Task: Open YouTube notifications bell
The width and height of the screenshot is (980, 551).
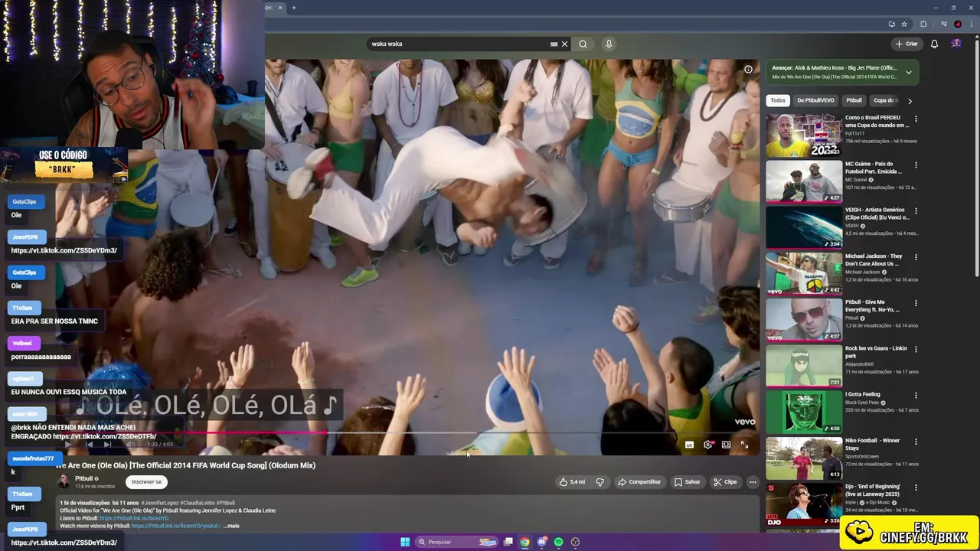Action: pyautogui.click(x=934, y=44)
